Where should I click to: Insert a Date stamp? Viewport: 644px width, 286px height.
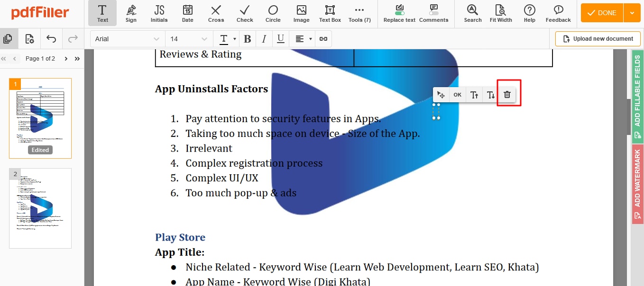coord(188,13)
